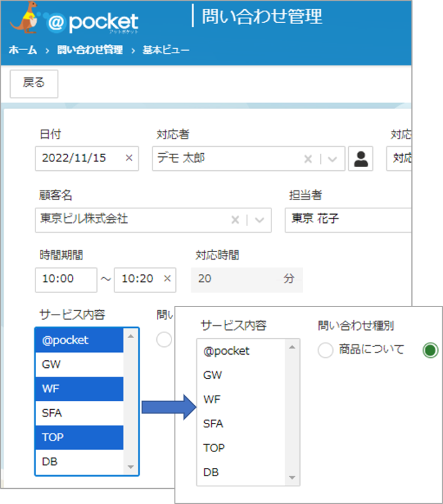Select highlighted TOP in left service list
The width and height of the screenshot is (443, 504).
pyautogui.click(x=79, y=438)
